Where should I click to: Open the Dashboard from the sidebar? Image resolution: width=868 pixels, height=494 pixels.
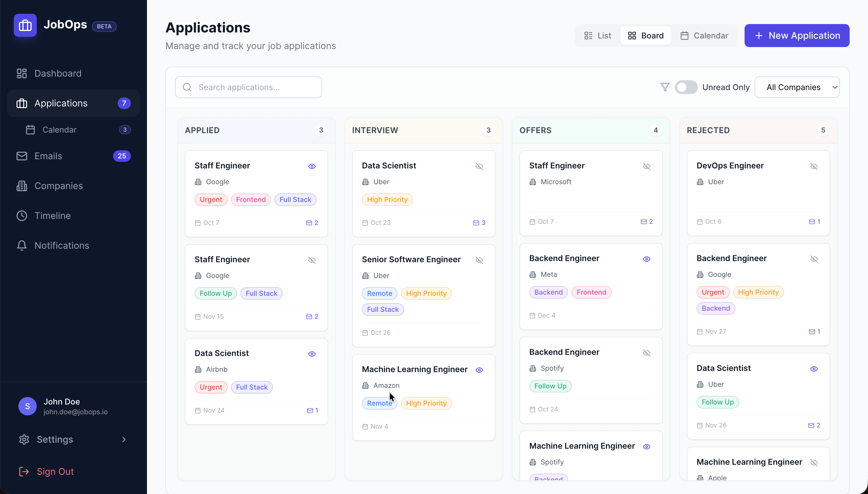coord(58,73)
